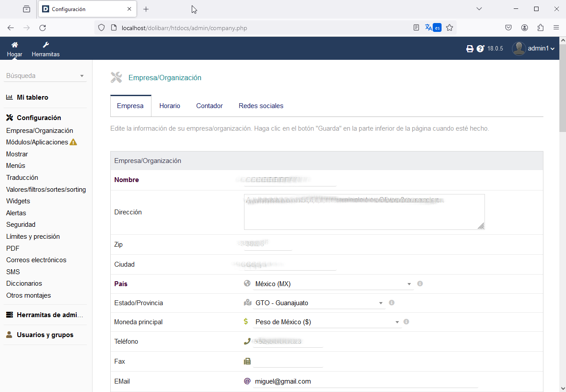
Task: Go to Usuarios y grupos section
Action: tap(45, 335)
